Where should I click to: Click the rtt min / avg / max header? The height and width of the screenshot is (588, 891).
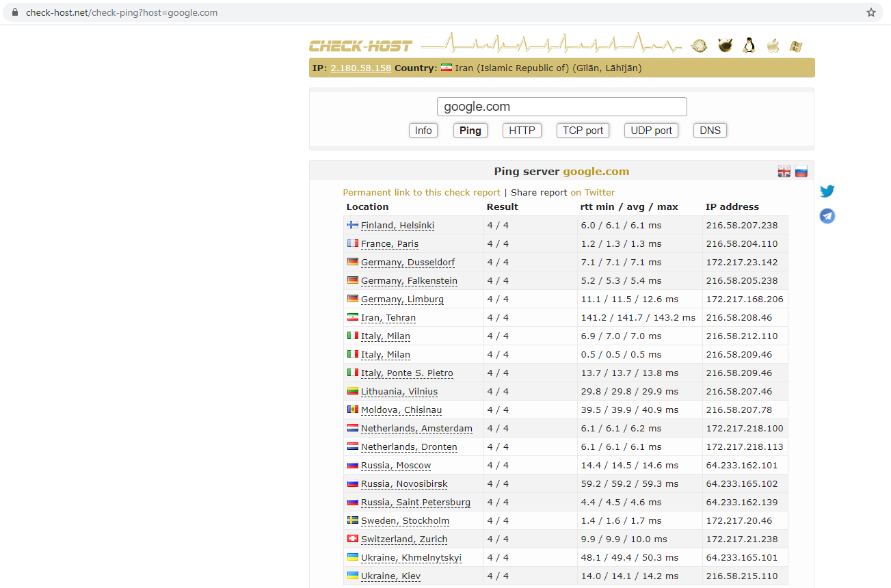(629, 206)
